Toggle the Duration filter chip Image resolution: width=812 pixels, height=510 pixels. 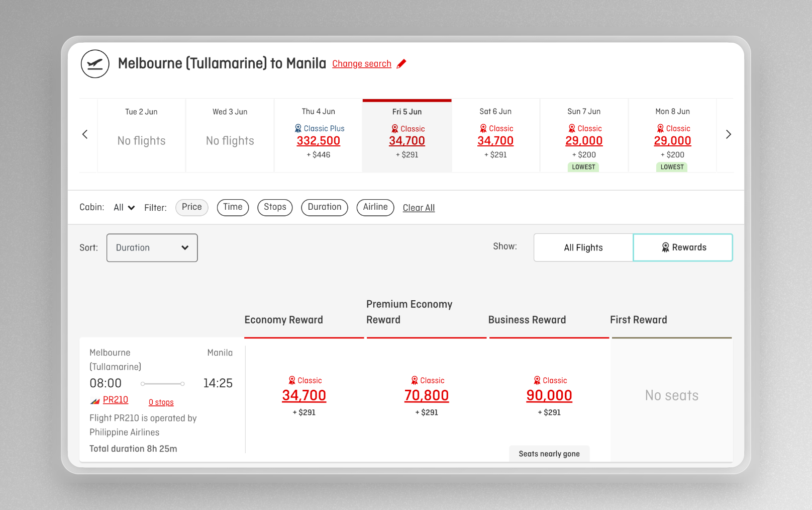325,207
